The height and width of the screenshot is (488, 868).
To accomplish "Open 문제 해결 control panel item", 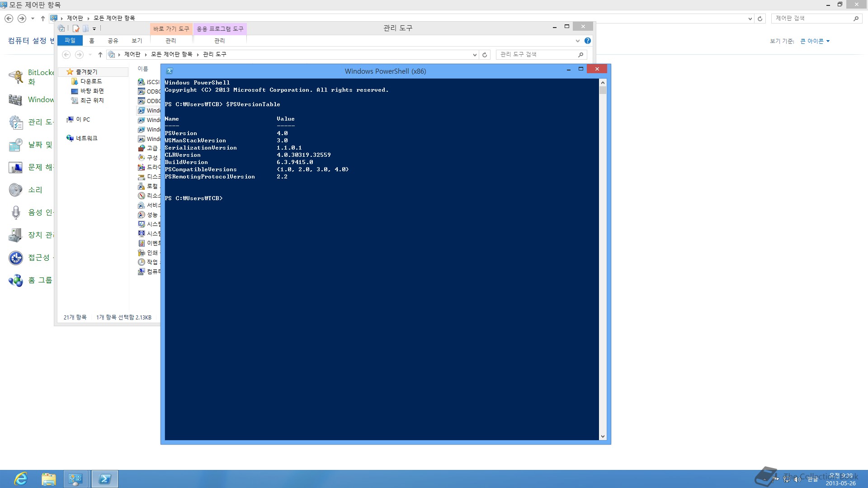I will (31, 168).
